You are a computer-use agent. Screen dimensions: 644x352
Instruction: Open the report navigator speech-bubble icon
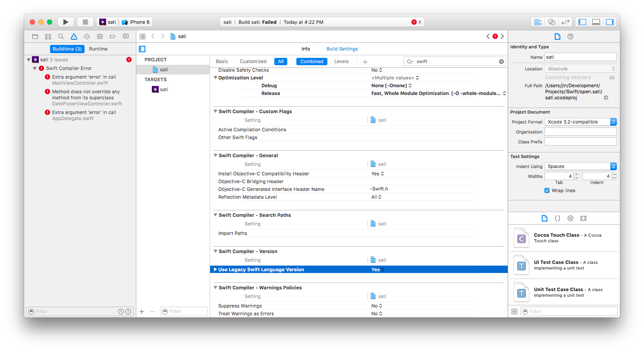pyautogui.click(x=126, y=36)
